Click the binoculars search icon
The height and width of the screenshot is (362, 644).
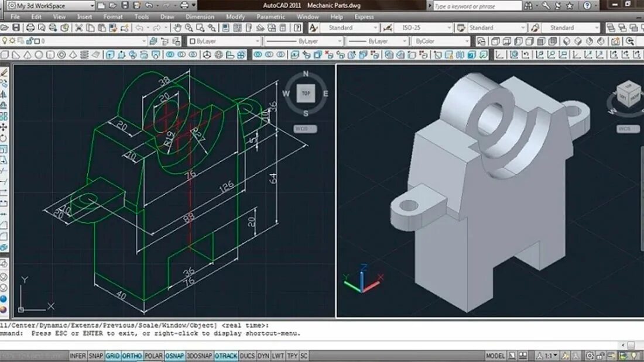[528, 6]
